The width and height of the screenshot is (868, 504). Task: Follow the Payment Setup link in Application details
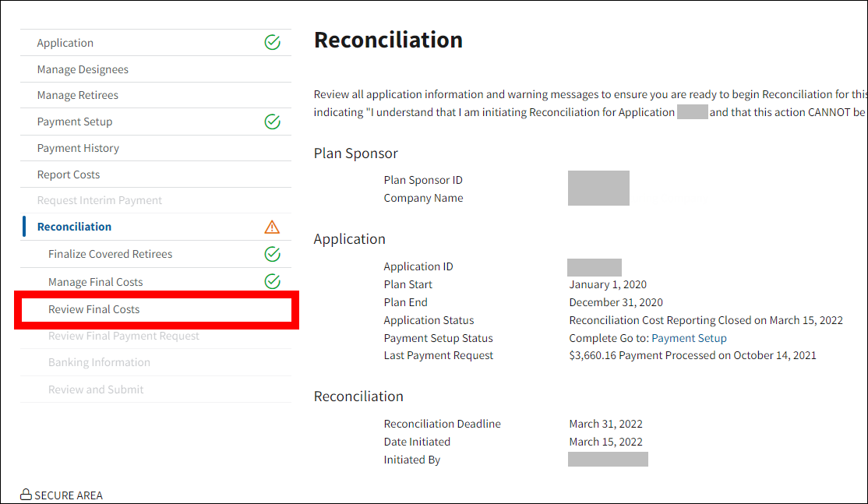click(689, 338)
